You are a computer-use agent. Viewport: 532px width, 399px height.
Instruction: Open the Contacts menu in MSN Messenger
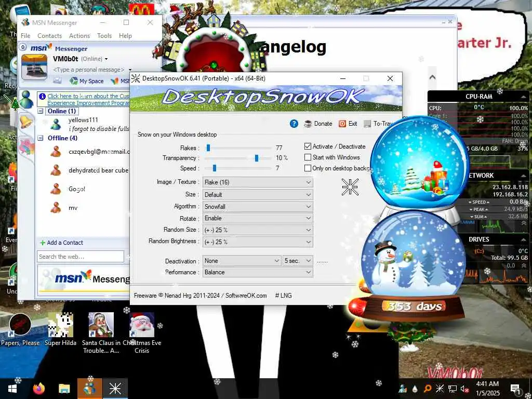tap(49, 36)
